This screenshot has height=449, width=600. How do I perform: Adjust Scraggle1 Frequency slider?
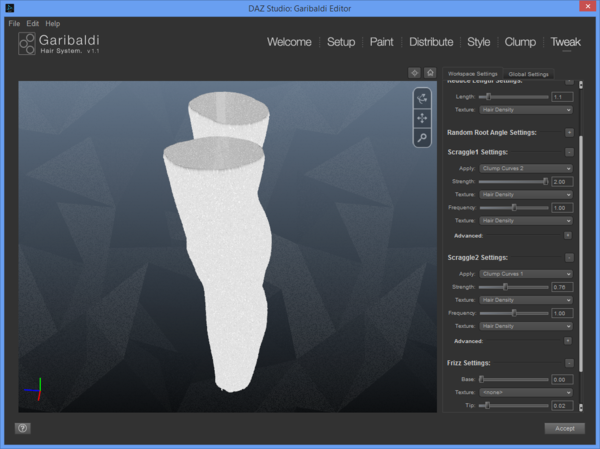514,207
